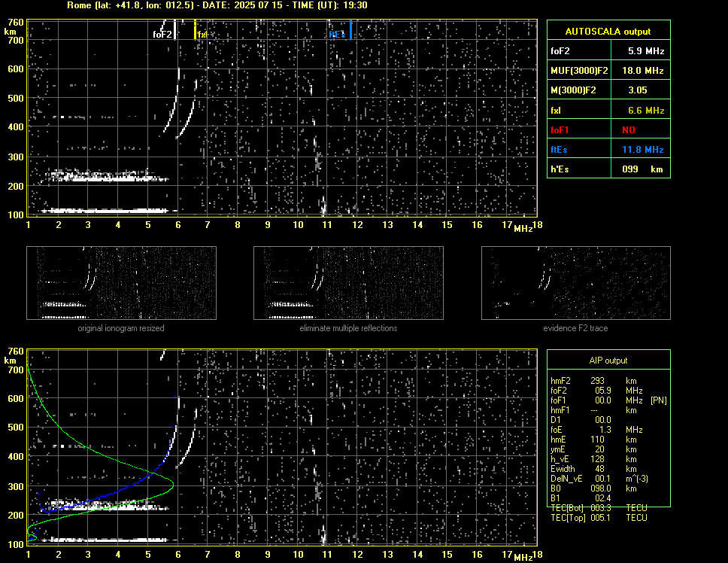Click the white foF2 marker label on upper ionogram

click(x=162, y=35)
